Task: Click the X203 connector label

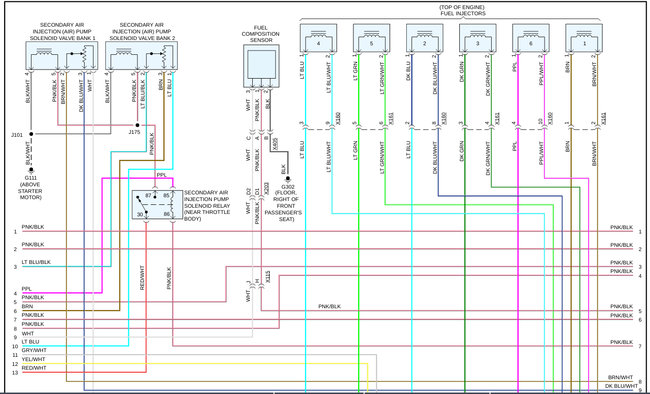Action: click(267, 189)
